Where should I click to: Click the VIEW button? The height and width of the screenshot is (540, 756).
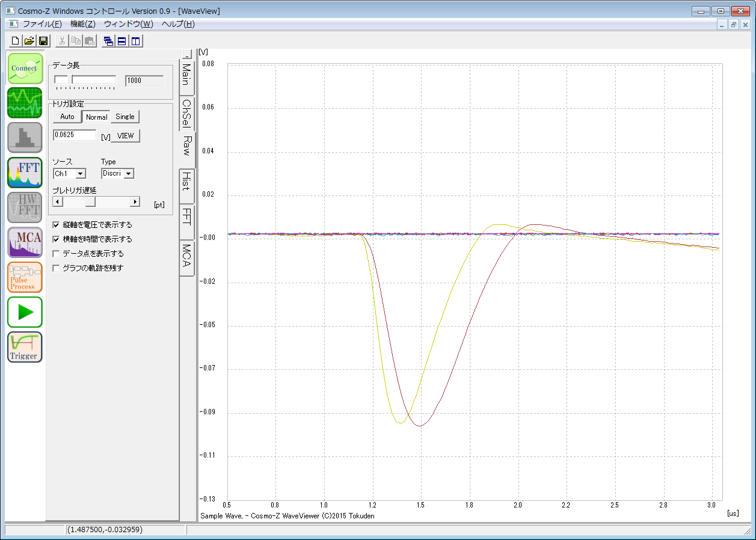[x=126, y=136]
